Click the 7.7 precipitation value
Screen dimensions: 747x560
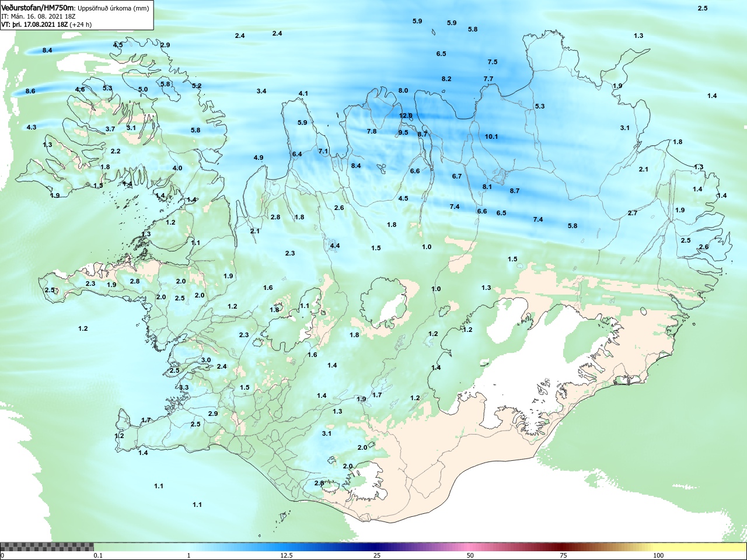click(488, 79)
